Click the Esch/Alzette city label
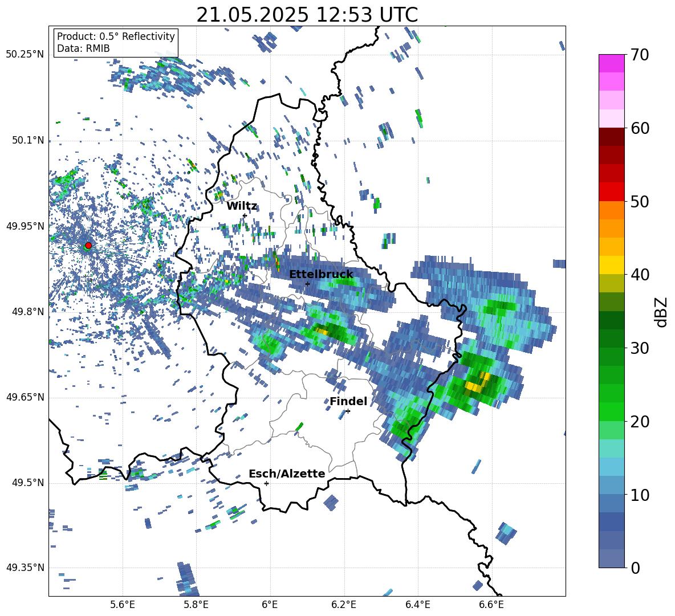Viewport: 675px width, 616px height. (x=287, y=474)
